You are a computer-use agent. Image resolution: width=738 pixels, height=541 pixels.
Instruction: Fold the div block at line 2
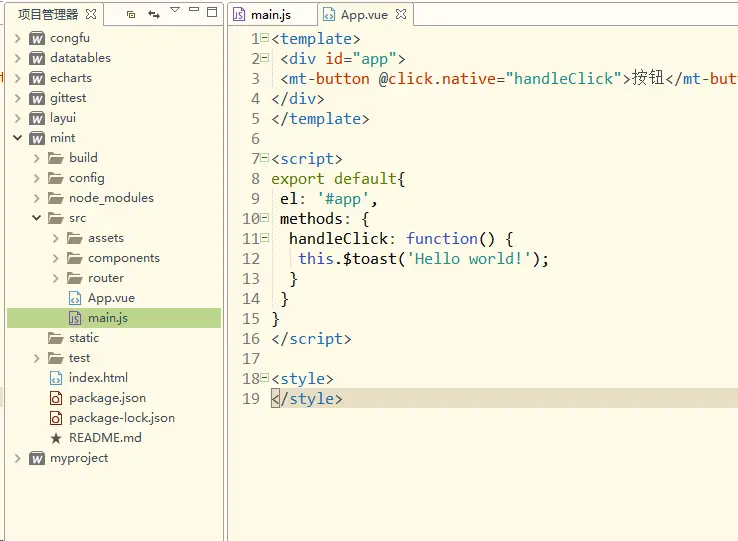point(265,58)
